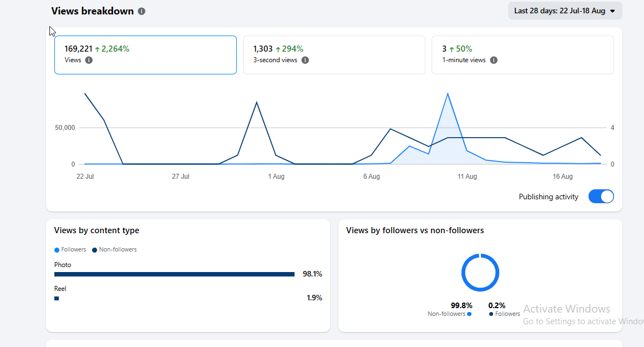Click dark blue Non-followers legend dot
Image resolution: width=644 pixels, height=347 pixels.
click(x=94, y=250)
